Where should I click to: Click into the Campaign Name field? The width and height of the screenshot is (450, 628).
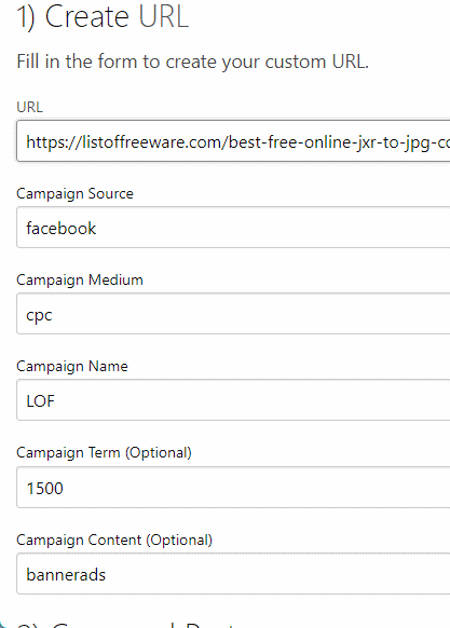233,400
